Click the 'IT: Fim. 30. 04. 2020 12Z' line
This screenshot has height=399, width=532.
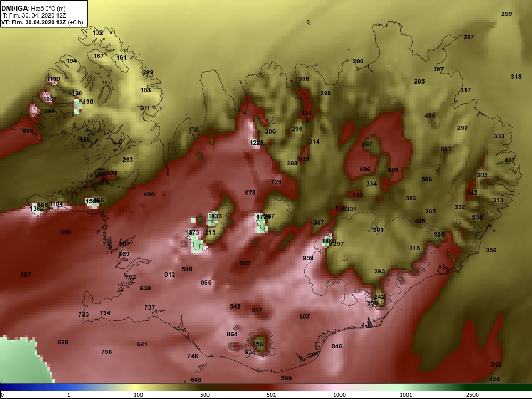click(x=33, y=15)
